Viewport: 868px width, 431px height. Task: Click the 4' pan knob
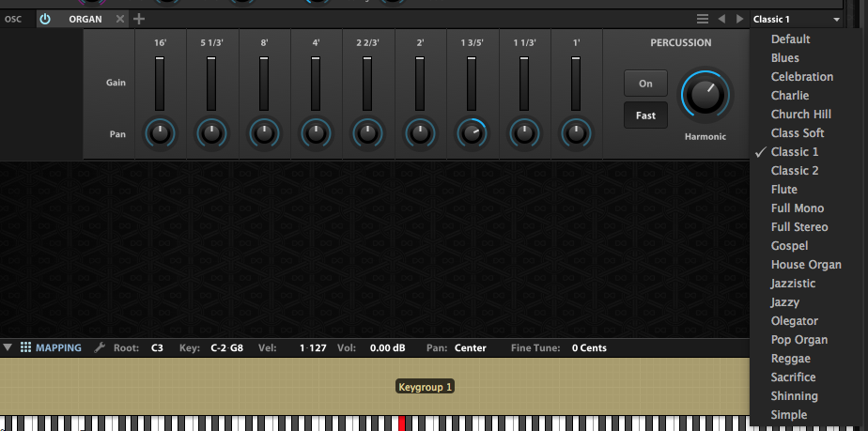coord(316,134)
